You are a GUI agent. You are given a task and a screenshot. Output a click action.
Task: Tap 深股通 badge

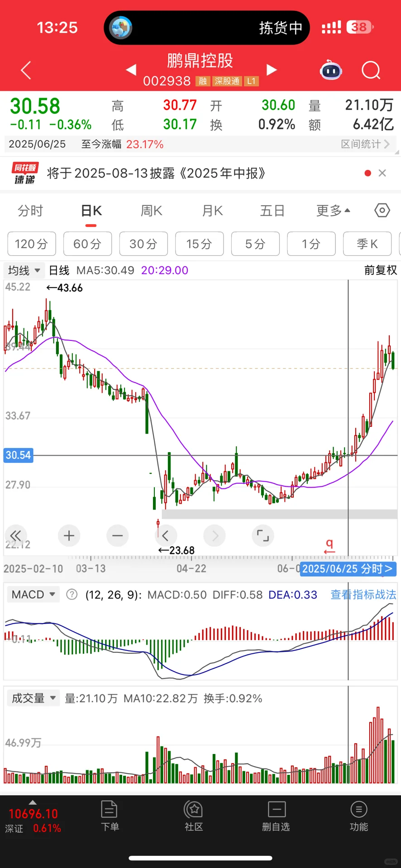[x=227, y=81]
